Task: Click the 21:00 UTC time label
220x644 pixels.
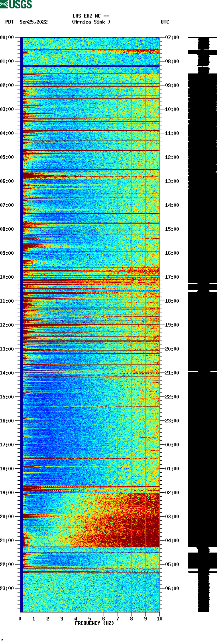Action: [x=172, y=373]
